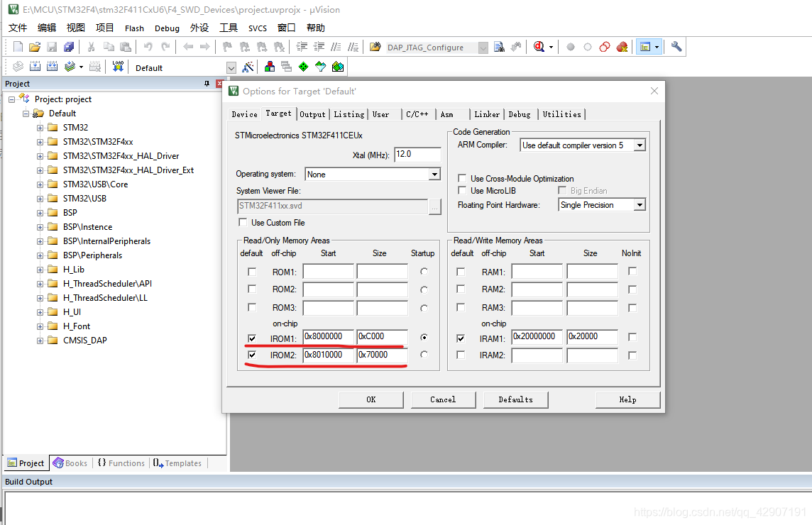This screenshot has width=812, height=525.
Task: Click the IROM1 Size field 0xC000
Action: (x=382, y=336)
